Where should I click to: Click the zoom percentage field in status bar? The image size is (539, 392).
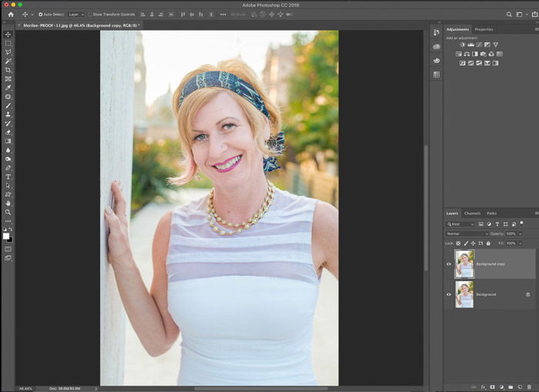pos(25,389)
